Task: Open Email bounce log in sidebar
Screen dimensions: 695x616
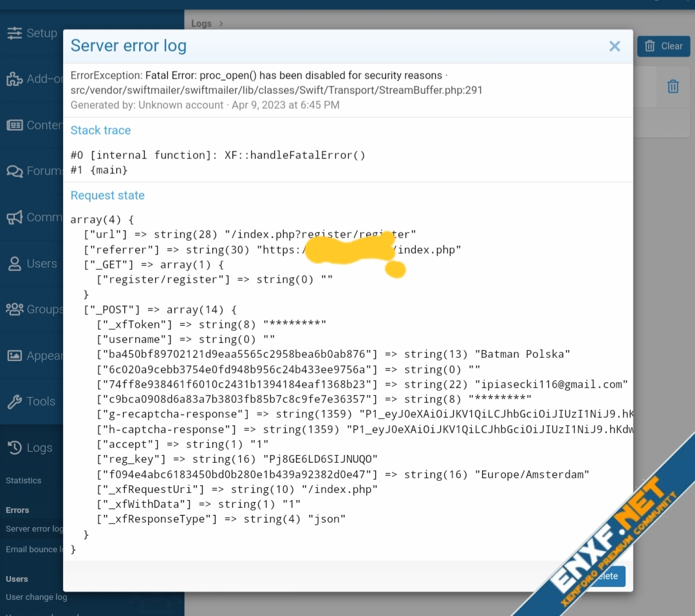Action: click(x=33, y=549)
